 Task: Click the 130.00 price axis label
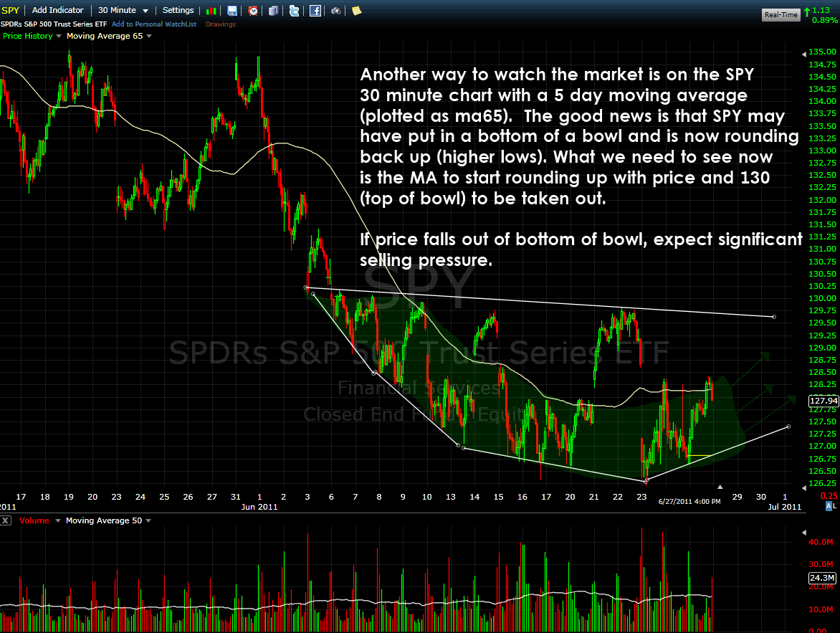tap(822, 298)
